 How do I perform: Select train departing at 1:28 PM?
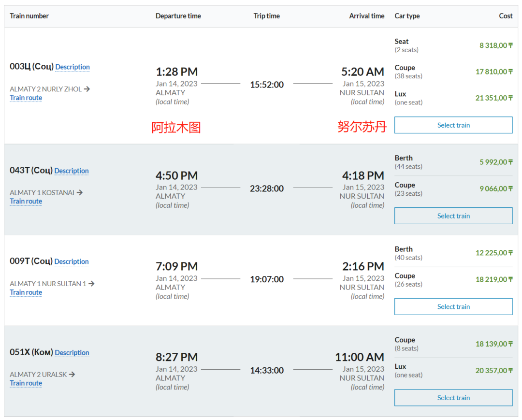[453, 125]
